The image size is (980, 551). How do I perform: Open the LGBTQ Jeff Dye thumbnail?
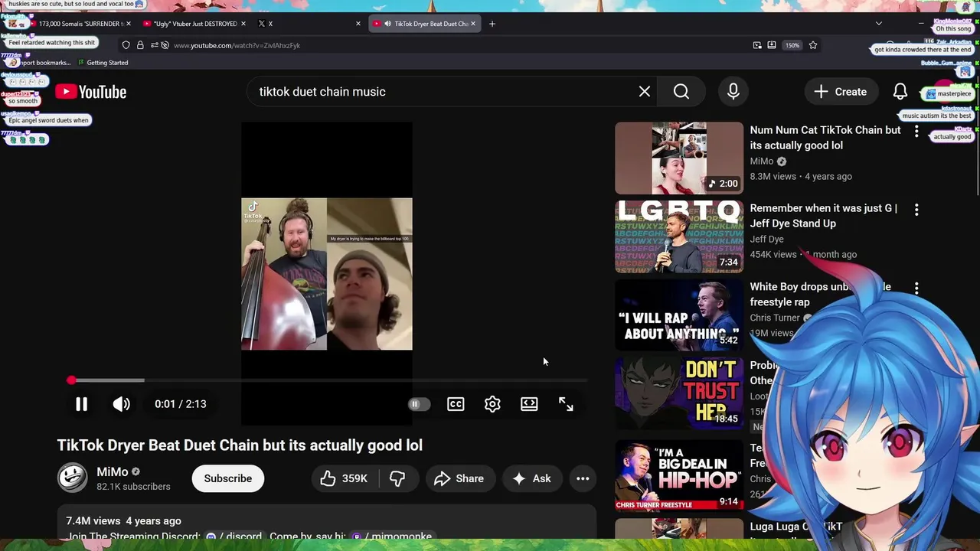tap(679, 236)
